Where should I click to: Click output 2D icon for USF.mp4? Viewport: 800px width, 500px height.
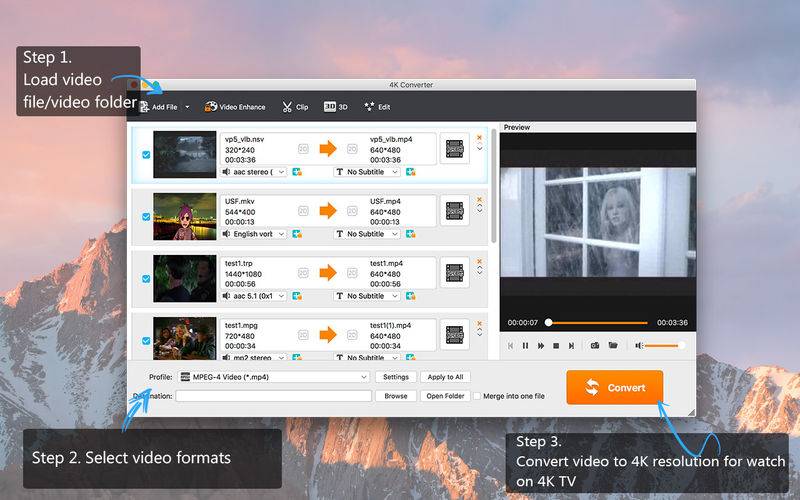(353, 211)
